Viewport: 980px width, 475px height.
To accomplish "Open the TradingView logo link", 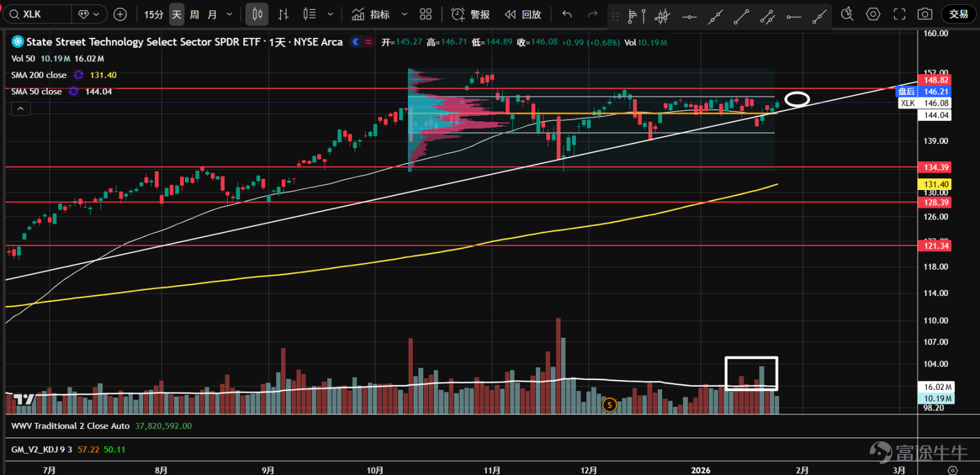I will click(x=24, y=400).
